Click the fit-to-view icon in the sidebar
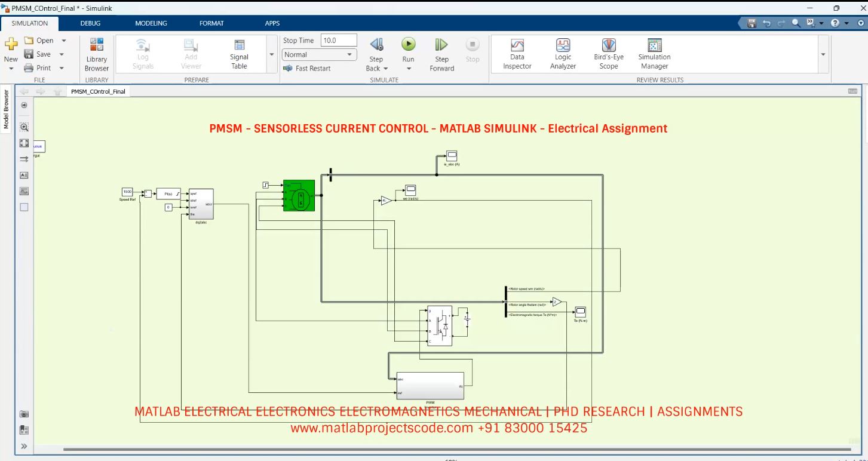Screen dimensions: 868x461 point(24,143)
